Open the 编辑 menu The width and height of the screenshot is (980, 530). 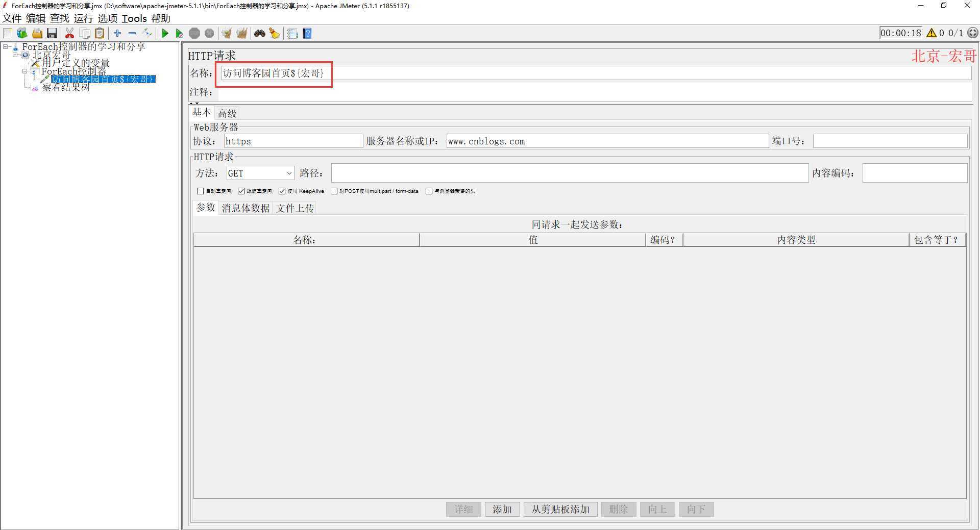36,18
